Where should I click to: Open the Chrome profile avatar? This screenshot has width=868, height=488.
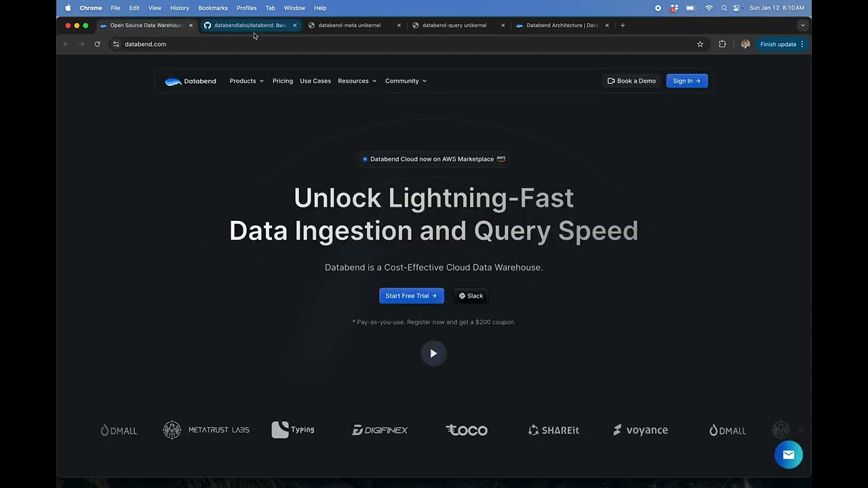click(745, 44)
